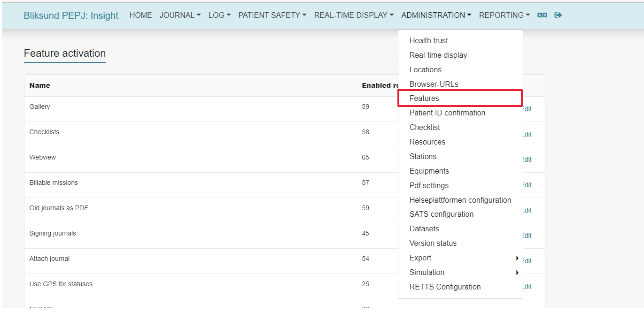Click the Name column header
Screen dimensions: 644x312
39,85
